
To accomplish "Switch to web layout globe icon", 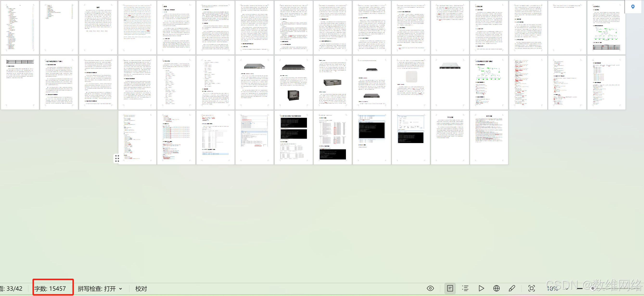I will point(497,288).
